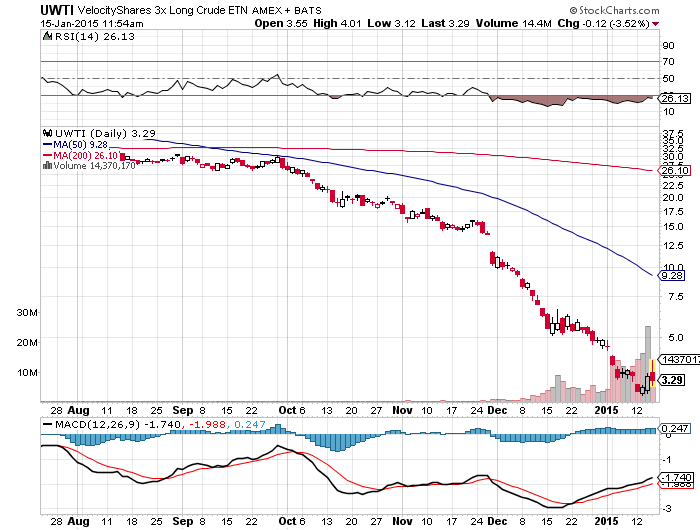The height and width of the screenshot is (530, 700).
Task: Click the tallest gray volume bar
Action: (x=647, y=364)
